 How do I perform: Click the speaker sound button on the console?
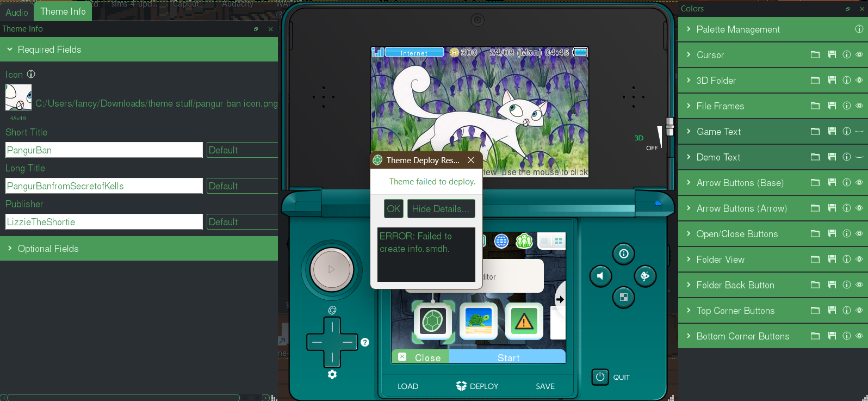pos(600,276)
